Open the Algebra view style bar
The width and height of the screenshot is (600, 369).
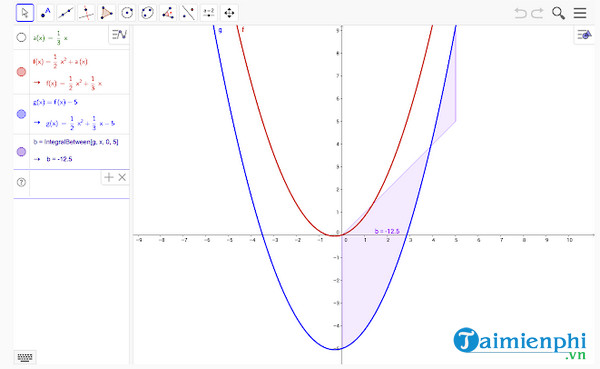[119, 35]
